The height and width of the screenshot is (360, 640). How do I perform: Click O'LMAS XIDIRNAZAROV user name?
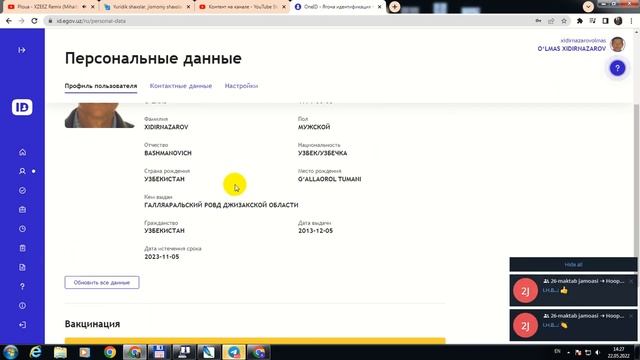571,49
